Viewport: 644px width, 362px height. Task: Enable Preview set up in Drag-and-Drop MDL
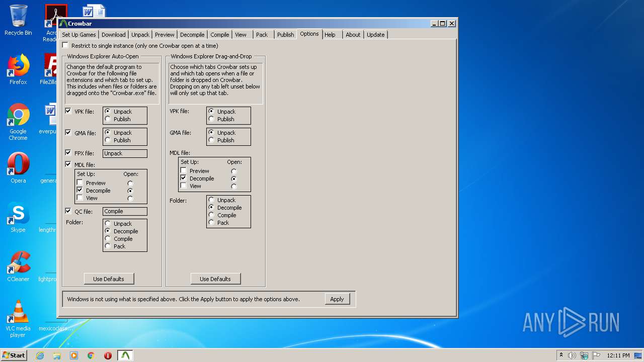183,171
